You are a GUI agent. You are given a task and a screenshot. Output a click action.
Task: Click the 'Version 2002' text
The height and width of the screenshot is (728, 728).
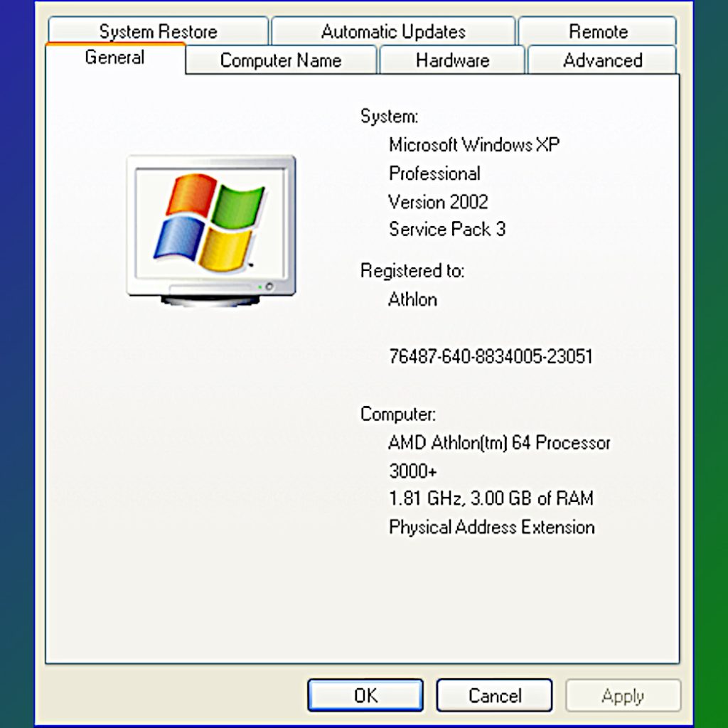(x=438, y=201)
